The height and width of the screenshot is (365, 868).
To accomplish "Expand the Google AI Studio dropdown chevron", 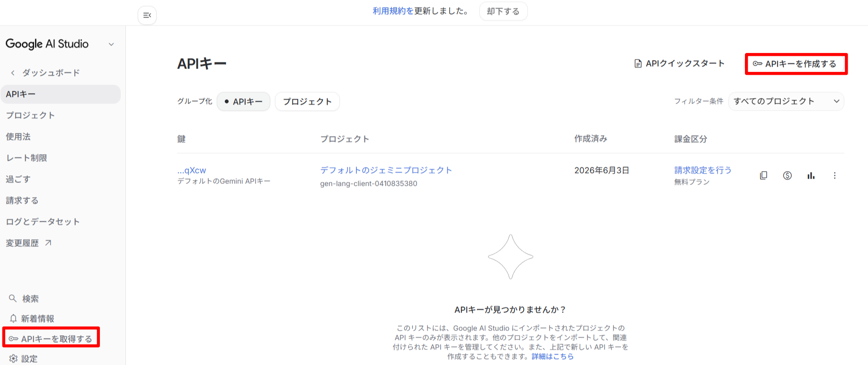I will pyautogui.click(x=111, y=44).
